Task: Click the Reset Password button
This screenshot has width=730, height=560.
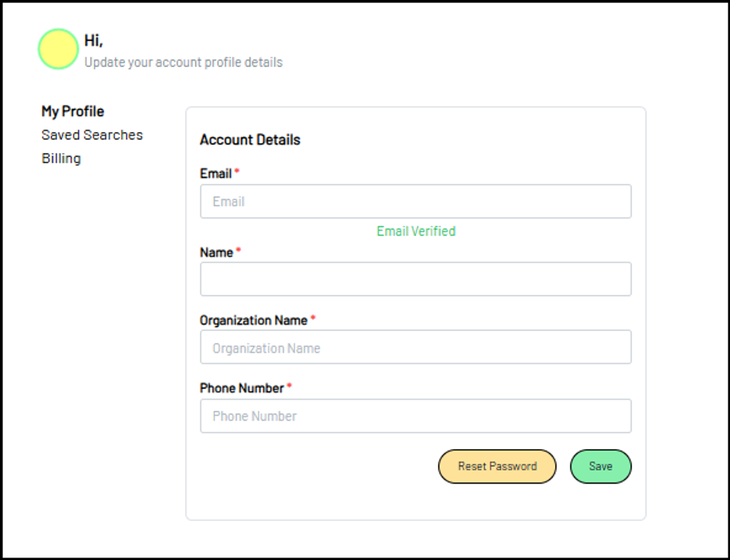Action: [x=497, y=466]
